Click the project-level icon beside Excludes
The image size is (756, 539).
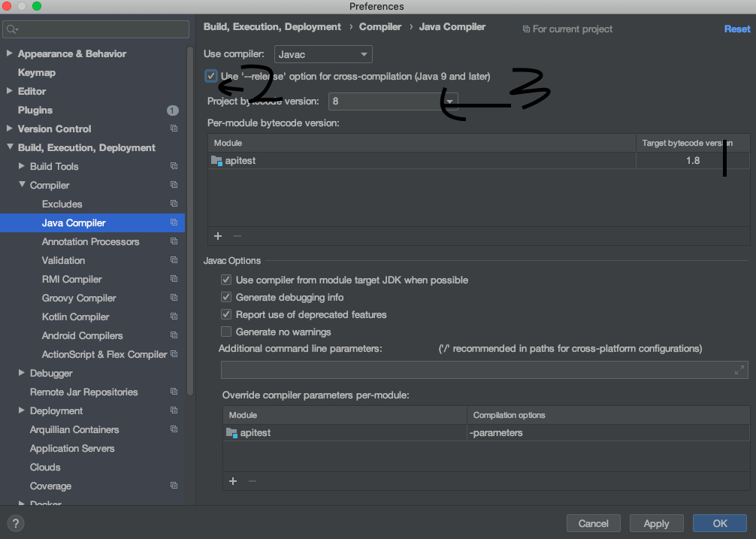[x=174, y=204]
